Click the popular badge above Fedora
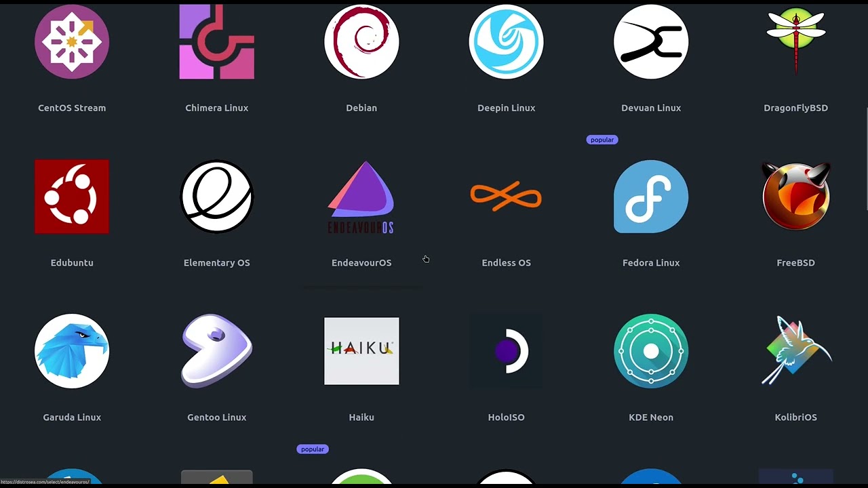868x488 pixels. pyautogui.click(x=602, y=140)
